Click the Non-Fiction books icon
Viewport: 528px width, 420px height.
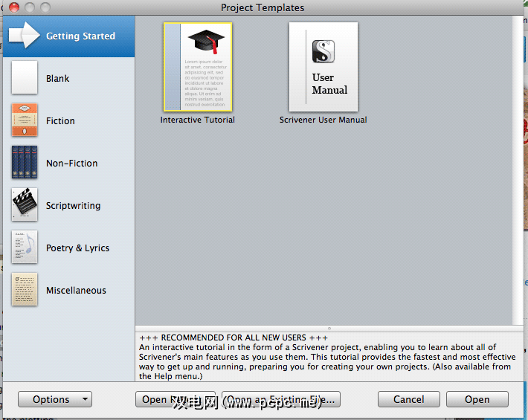pos(25,162)
